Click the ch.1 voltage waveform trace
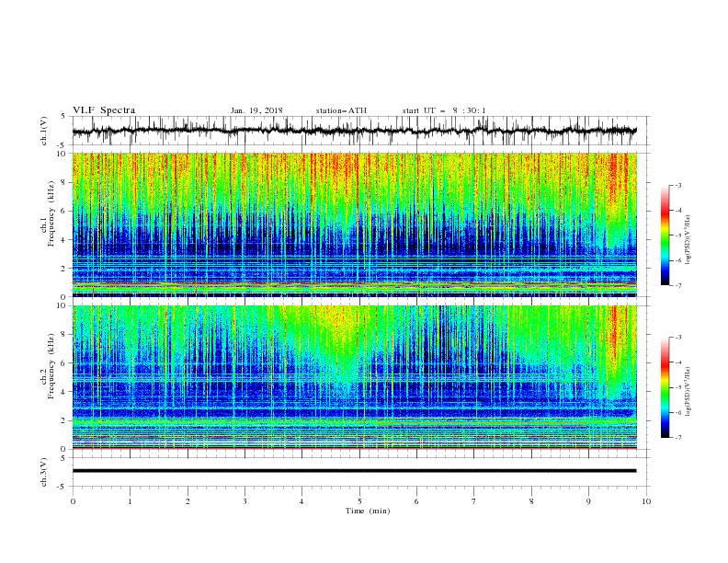 pos(355,131)
